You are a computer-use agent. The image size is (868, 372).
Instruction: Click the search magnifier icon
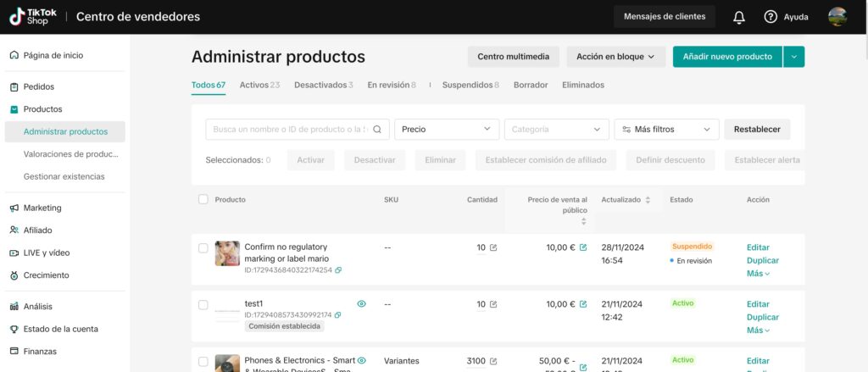point(378,130)
